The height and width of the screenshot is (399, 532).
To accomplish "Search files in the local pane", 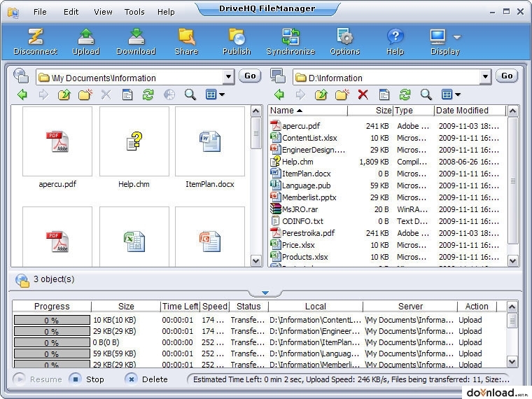I will click(x=426, y=94).
